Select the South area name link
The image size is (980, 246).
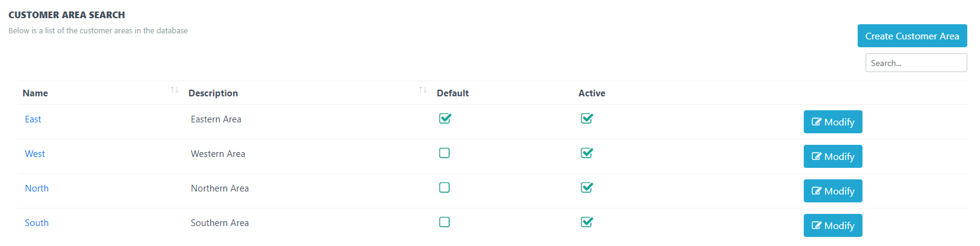36,223
